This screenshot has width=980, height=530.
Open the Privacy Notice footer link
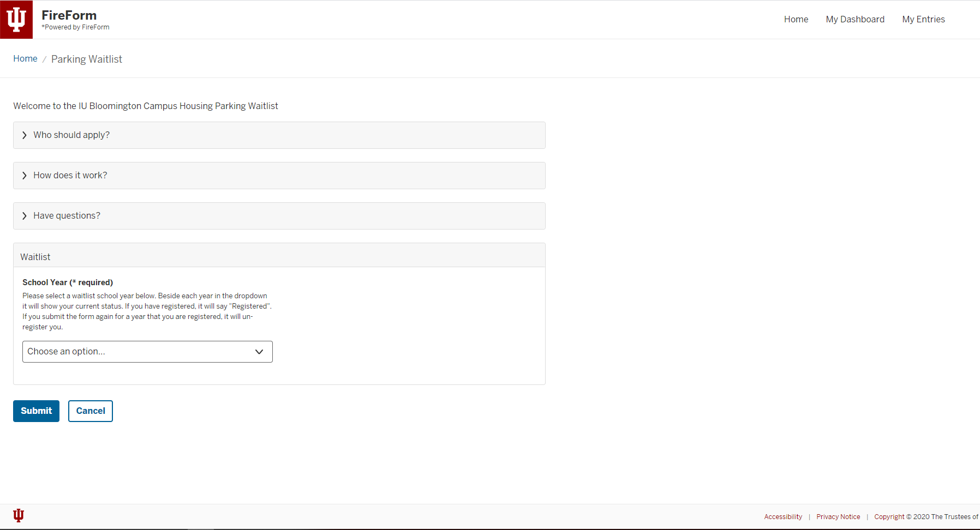click(x=838, y=517)
